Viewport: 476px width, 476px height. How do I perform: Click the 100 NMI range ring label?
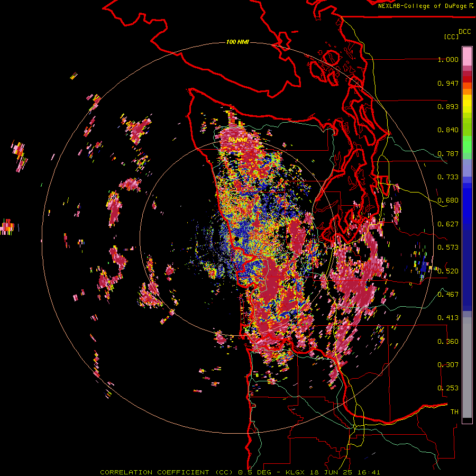[237, 42]
